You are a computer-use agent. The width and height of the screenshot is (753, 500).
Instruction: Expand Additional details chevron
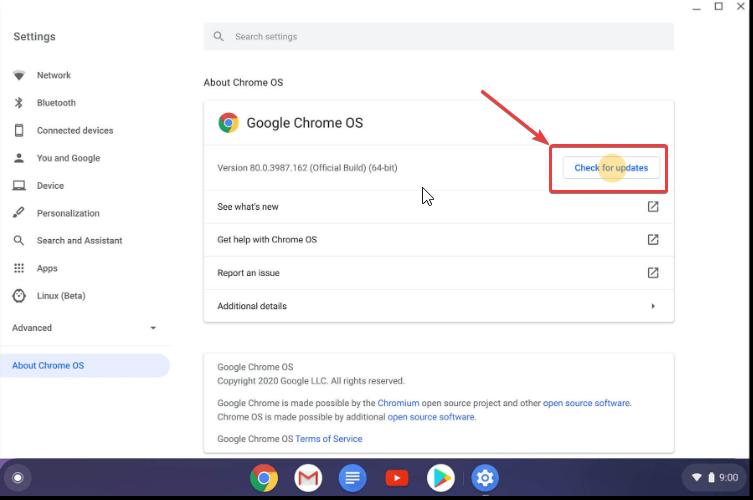653,306
